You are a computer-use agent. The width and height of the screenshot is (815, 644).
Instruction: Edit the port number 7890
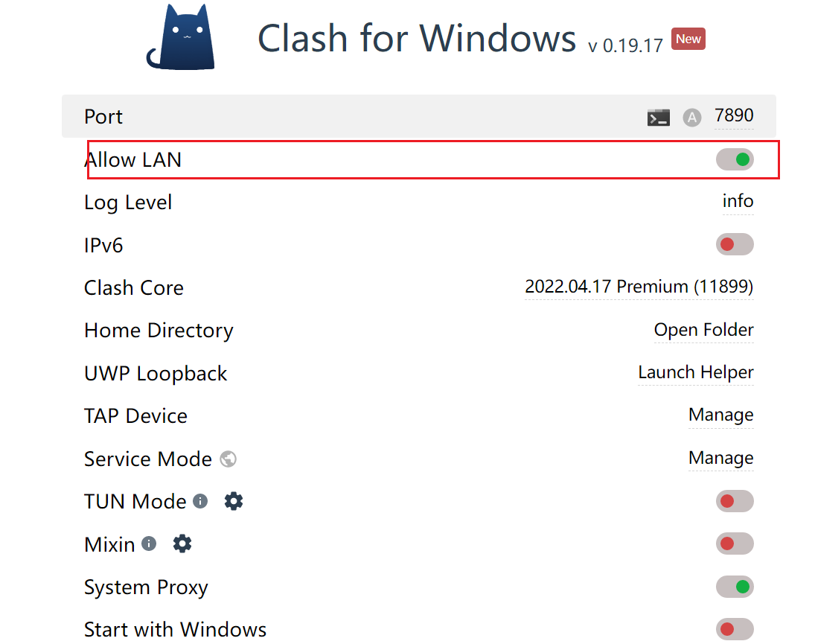(x=734, y=115)
